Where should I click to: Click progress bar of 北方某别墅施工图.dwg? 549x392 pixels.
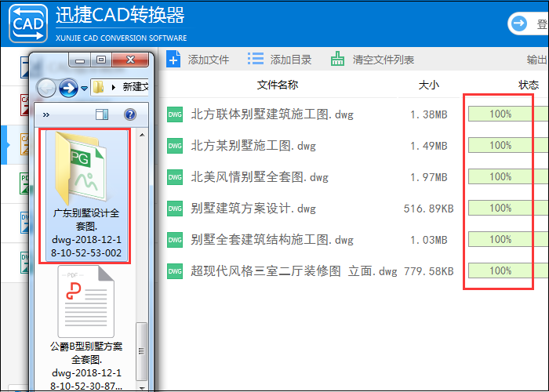point(508,145)
